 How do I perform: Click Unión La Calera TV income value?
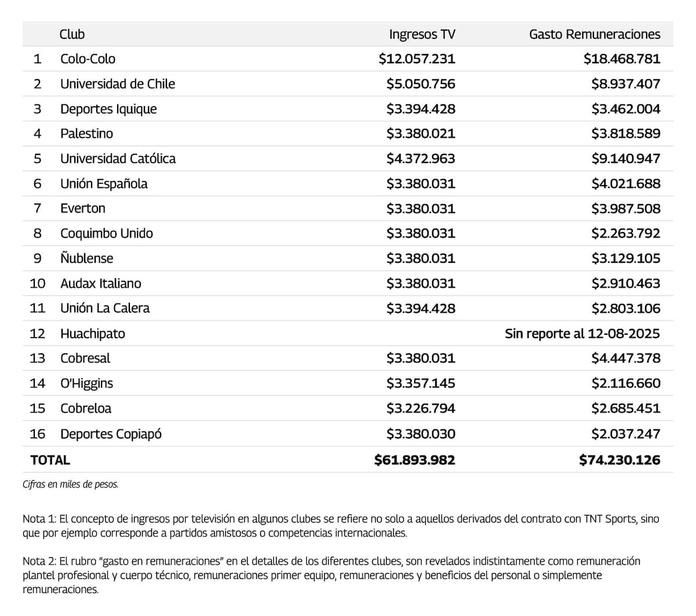click(x=421, y=308)
